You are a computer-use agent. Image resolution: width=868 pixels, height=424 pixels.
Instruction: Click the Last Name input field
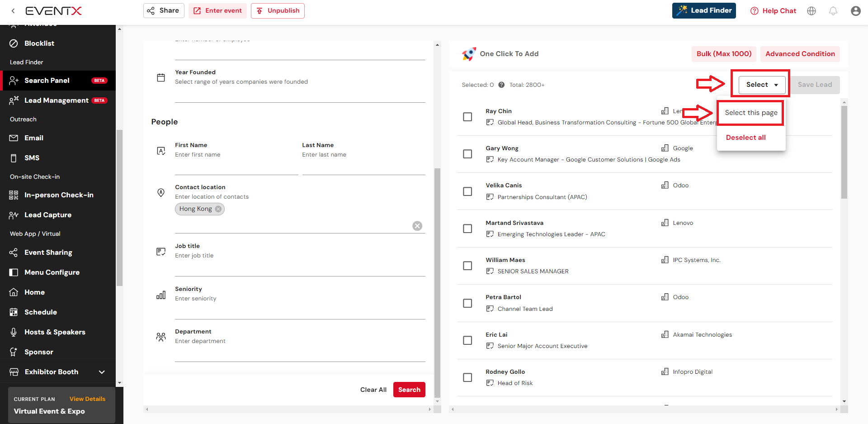coord(363,166)
